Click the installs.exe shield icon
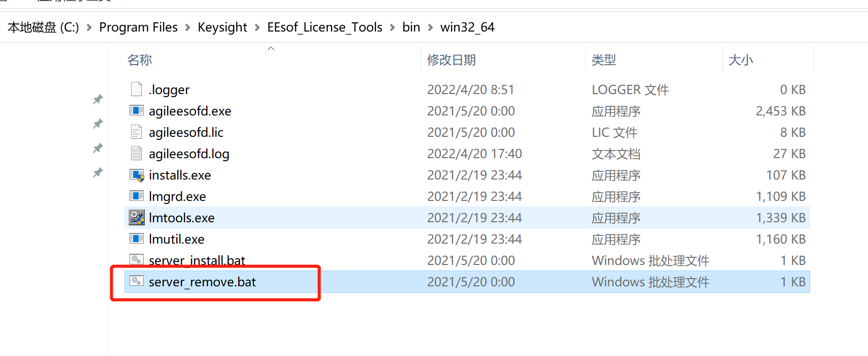This screenshot has width=868, height=356. (x=137, y=175)
